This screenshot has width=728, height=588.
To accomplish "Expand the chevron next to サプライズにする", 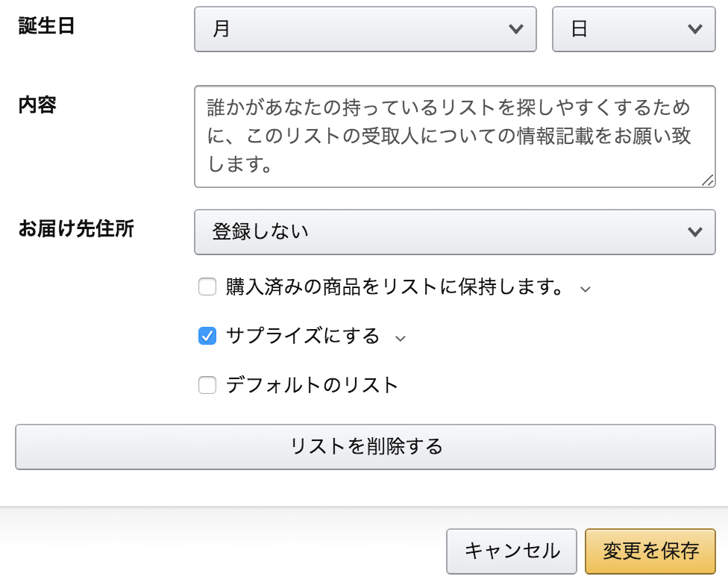I will (401, 339).
